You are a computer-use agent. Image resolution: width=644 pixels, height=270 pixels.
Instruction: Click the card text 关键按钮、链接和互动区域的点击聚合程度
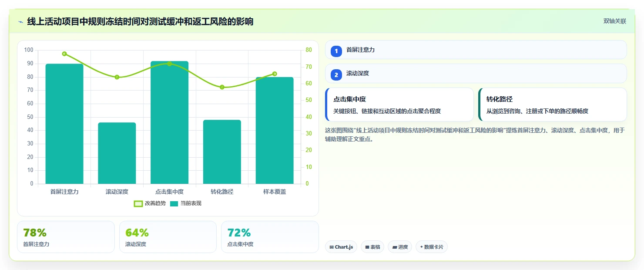[x=387, y=111]
